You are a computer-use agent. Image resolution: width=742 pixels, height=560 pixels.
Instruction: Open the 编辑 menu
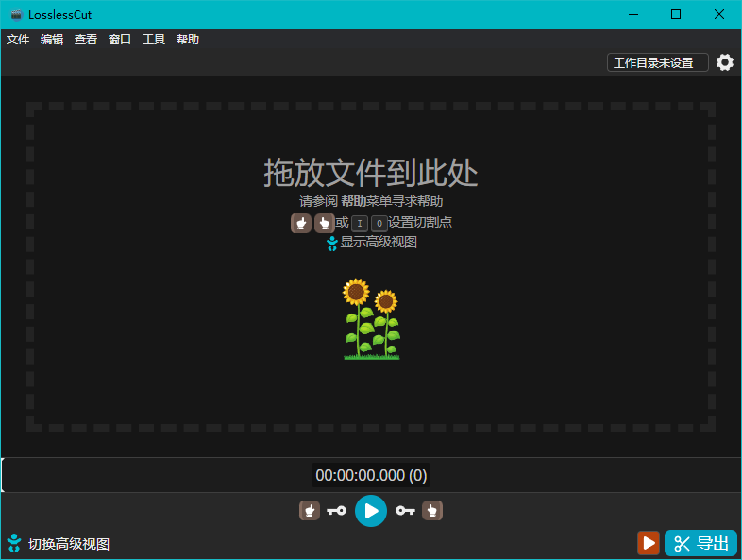point(52,40)
